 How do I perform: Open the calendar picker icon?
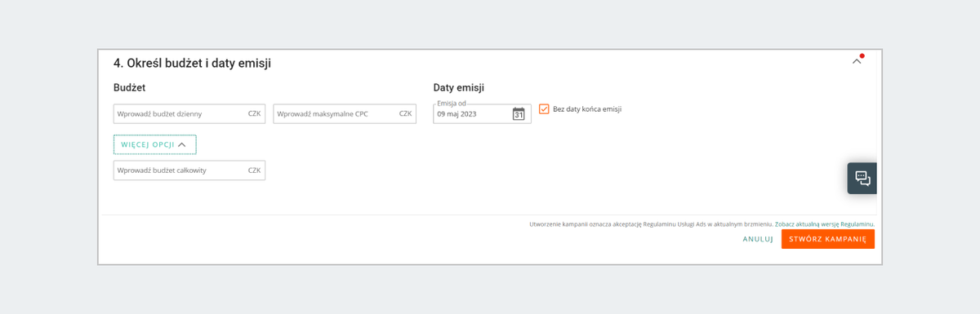point(519,114)
